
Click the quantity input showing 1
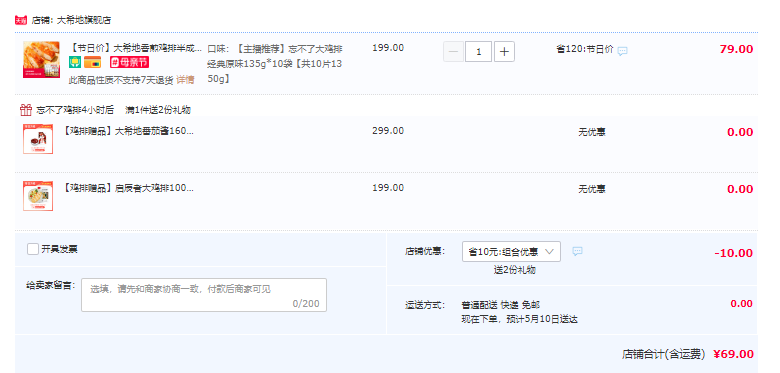[x=479, y=52]
